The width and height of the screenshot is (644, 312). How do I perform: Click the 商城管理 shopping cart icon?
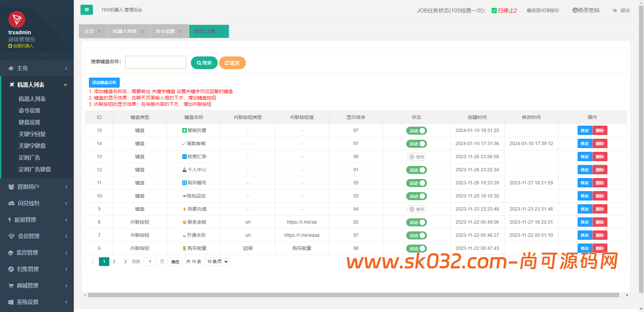tap(11, 285)
